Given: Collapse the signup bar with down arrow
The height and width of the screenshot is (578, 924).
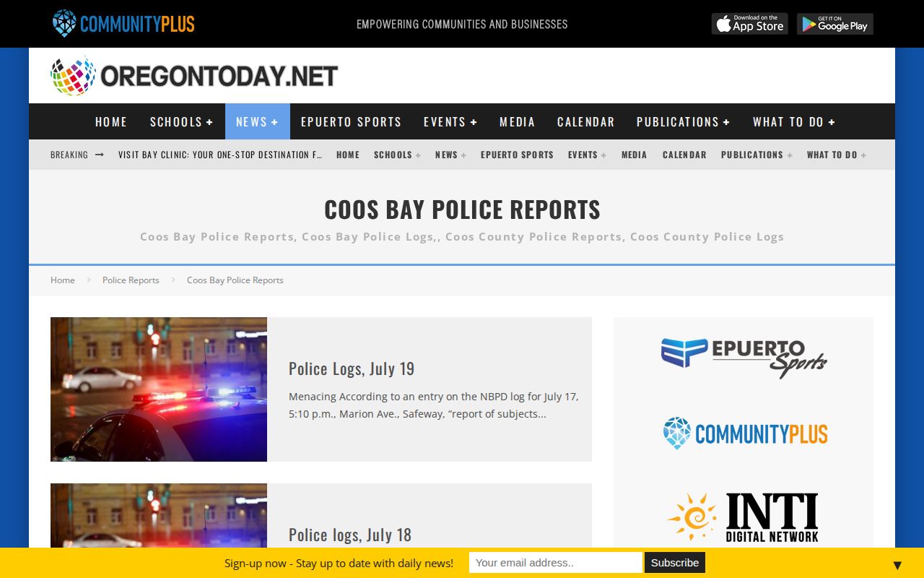Looking at the screenshot, I should click(x=897, y=565).
